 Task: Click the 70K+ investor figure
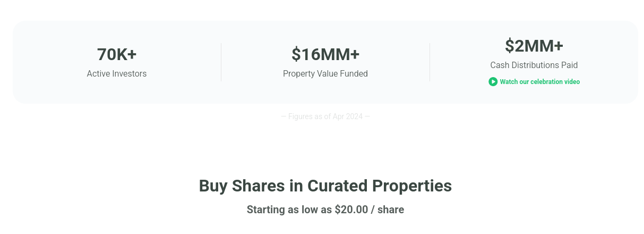(x=117, y=54)
